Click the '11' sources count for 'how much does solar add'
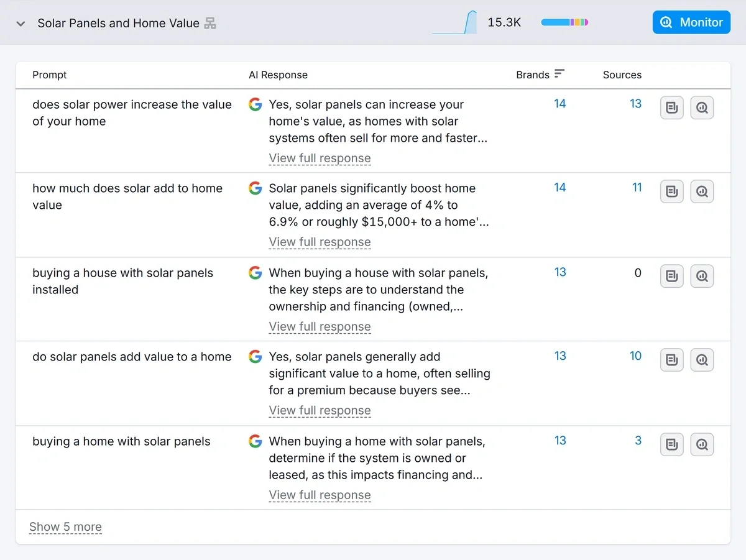Screen dimensions: 746x560 click(637, 187)
